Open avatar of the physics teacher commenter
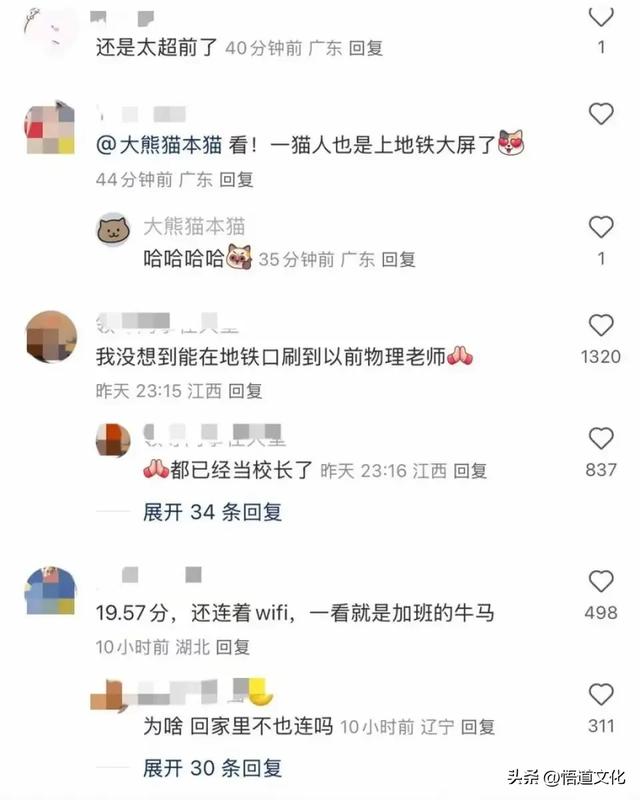The image size is (640, 800). click(51, 336)
